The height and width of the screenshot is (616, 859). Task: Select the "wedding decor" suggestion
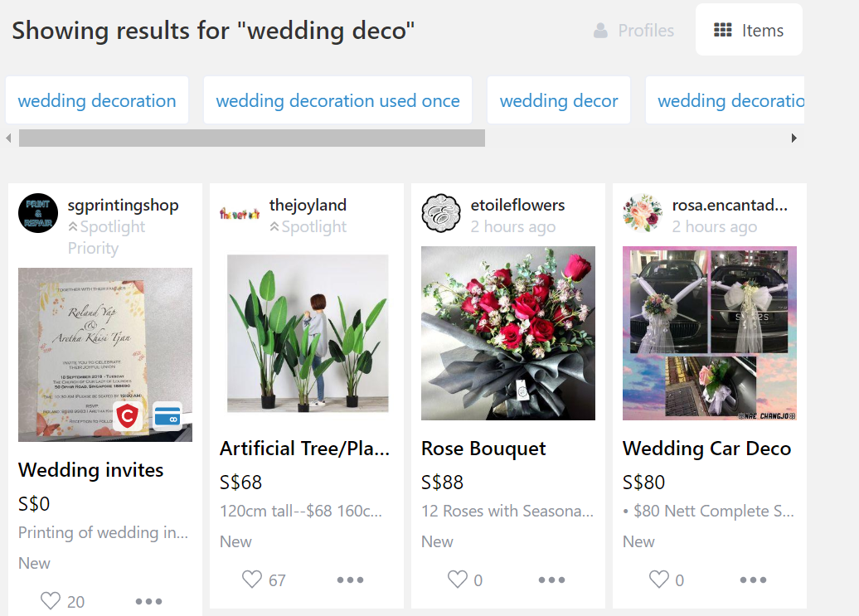pos(559,101)
